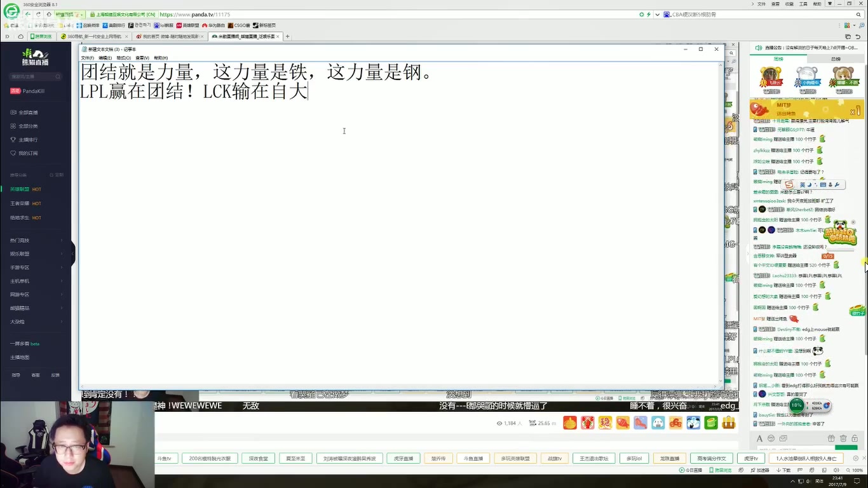Open 全部分类 in the sidebar
The image size is (868, 488).
point(24,126)
